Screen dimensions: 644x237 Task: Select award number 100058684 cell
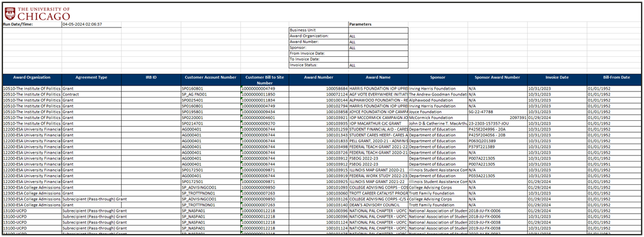[319, 88]
